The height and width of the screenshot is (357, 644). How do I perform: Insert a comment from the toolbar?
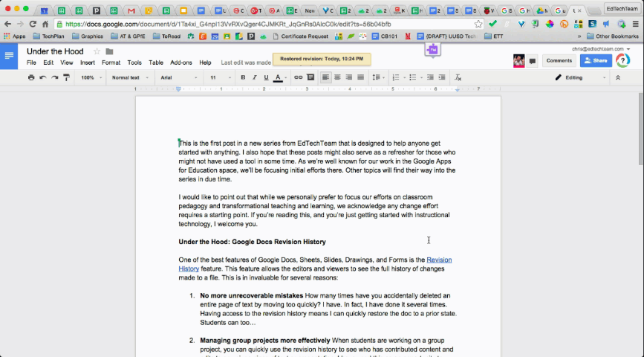tap(310, 77)
